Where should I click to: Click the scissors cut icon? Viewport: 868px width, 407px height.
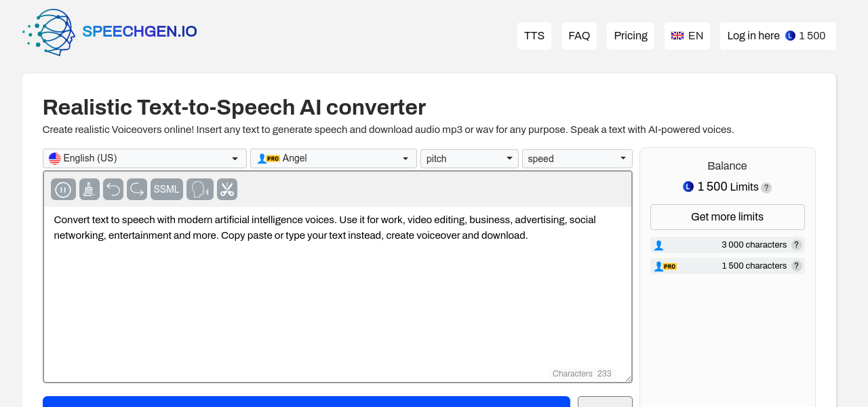coord(227,189)
